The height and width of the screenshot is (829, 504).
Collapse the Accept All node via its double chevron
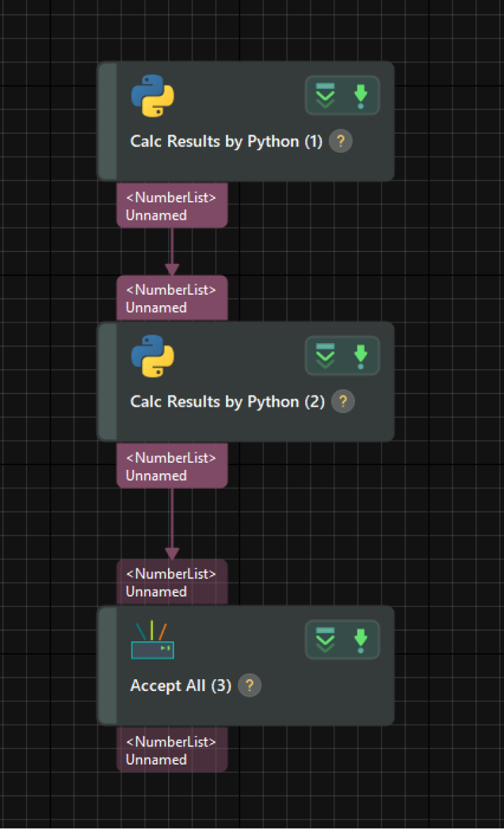click(x=325, y=639)
